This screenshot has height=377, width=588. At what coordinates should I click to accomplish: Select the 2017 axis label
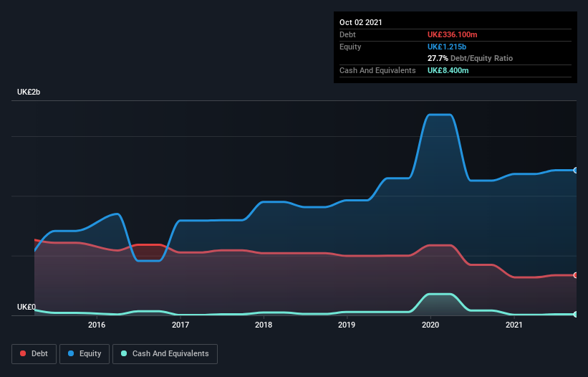pyautogui.click(x=180, y=325)
